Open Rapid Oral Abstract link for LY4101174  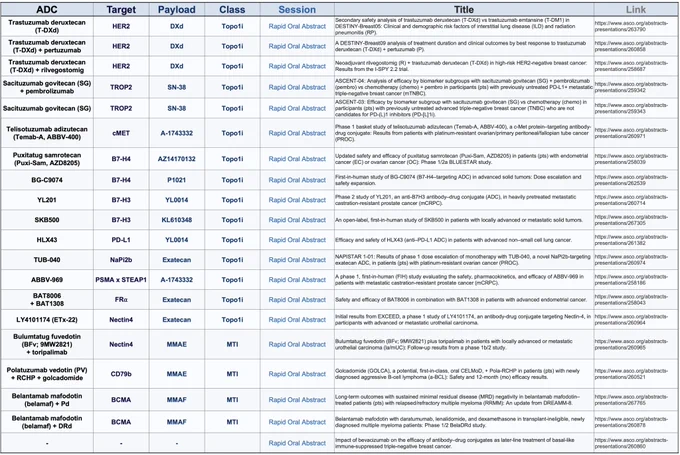point(297,320)
